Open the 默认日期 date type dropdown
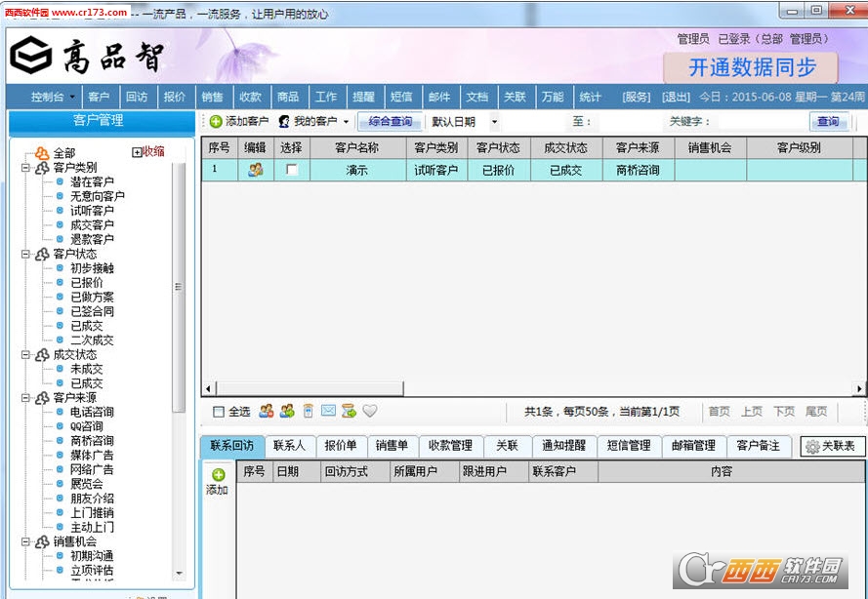The width and height of the screenshot is (868, 599). 494,122
